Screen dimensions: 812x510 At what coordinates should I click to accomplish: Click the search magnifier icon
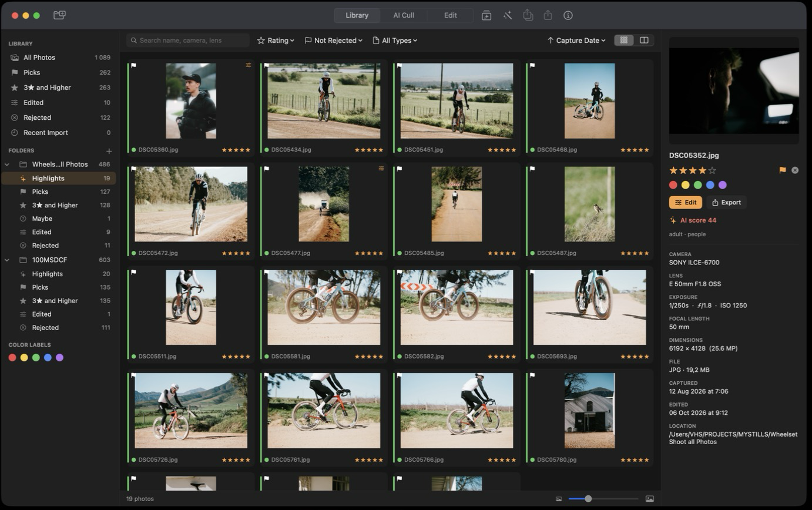coord(134,41)
